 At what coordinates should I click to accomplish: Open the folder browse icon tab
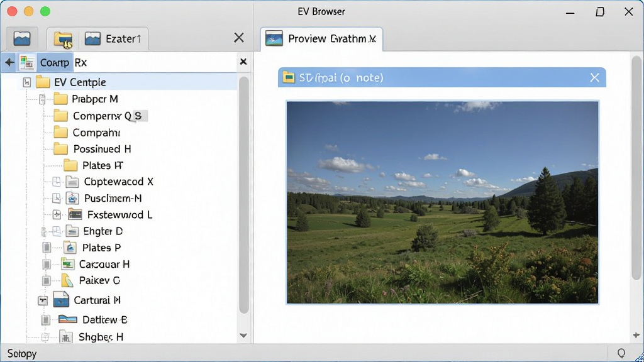(x=63, y=39)
